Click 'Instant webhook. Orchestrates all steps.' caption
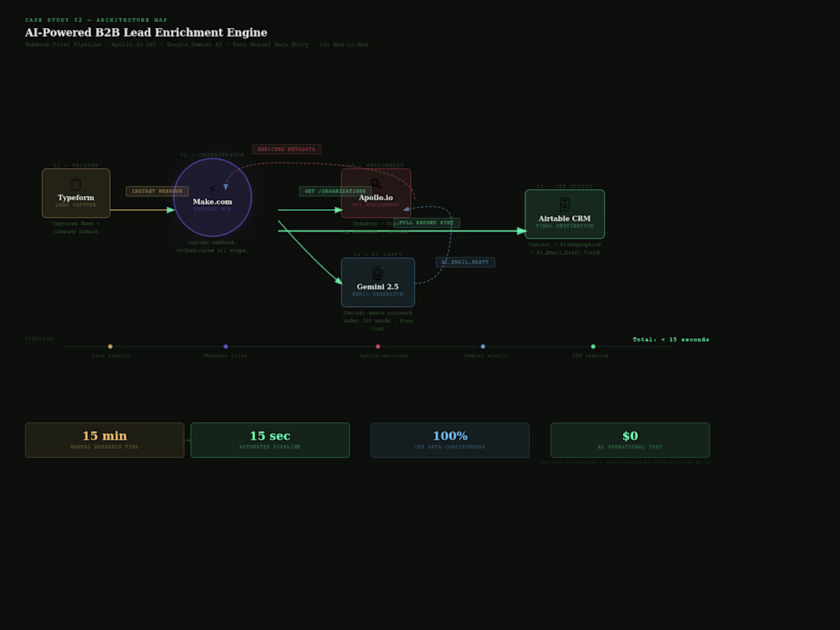Viewport: 840px width, 630px height. tap(213, 247)
